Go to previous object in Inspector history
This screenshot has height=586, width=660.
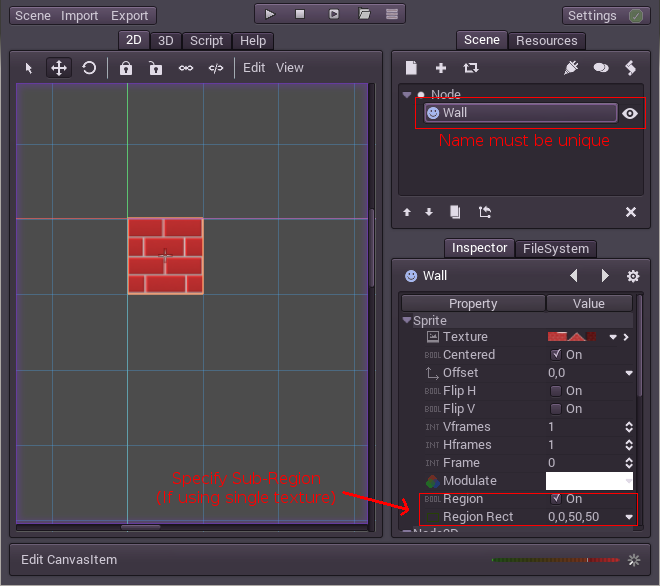click(573, 276)
